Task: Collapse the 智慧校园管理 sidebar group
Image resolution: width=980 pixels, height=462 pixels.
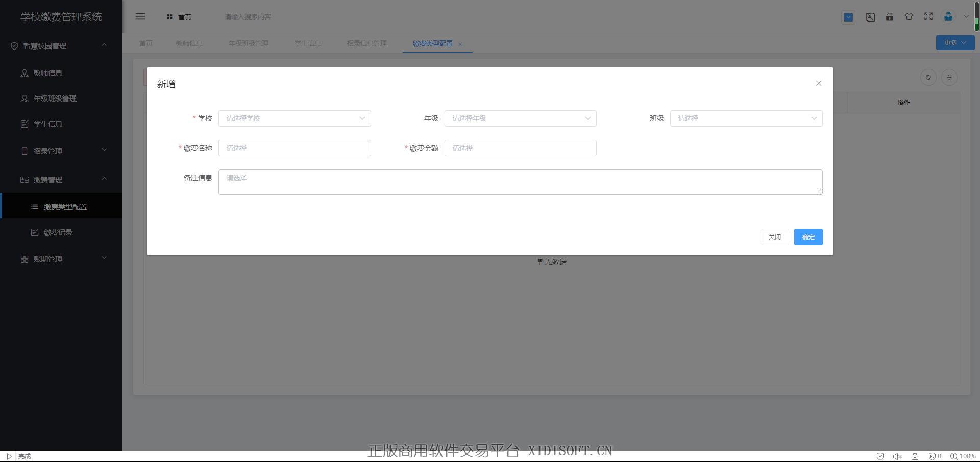Action: point(61,46)
